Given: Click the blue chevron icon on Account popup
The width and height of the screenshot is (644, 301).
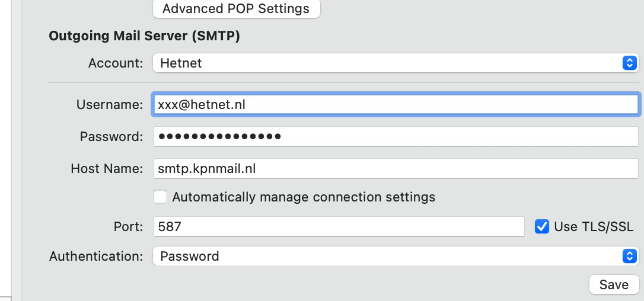Looking at the screenshot, I should click(629, 63).
